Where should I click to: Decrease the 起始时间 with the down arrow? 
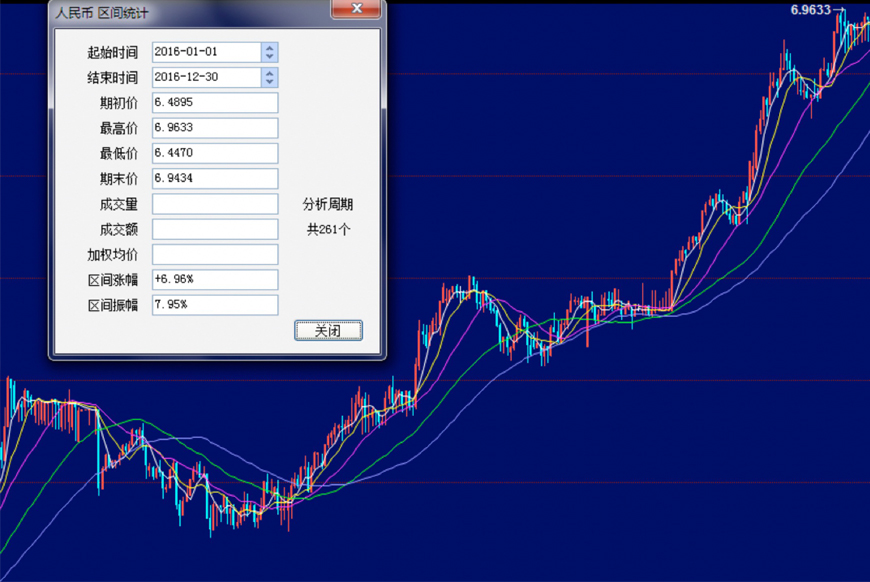(x=270, y=57)
